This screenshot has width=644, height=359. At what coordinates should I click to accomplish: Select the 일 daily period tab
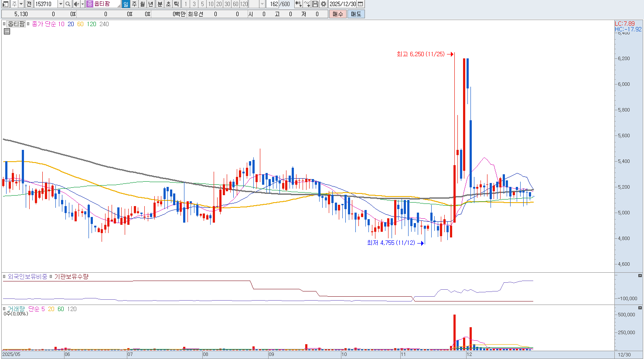(x=126, y=4)
